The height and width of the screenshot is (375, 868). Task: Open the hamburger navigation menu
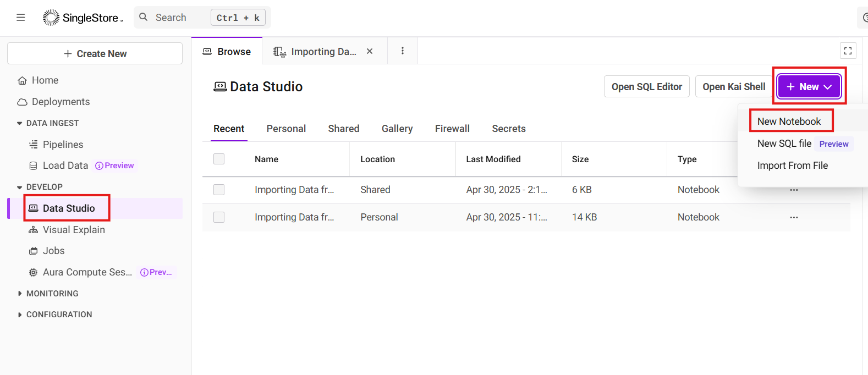(x=21, y=18)
